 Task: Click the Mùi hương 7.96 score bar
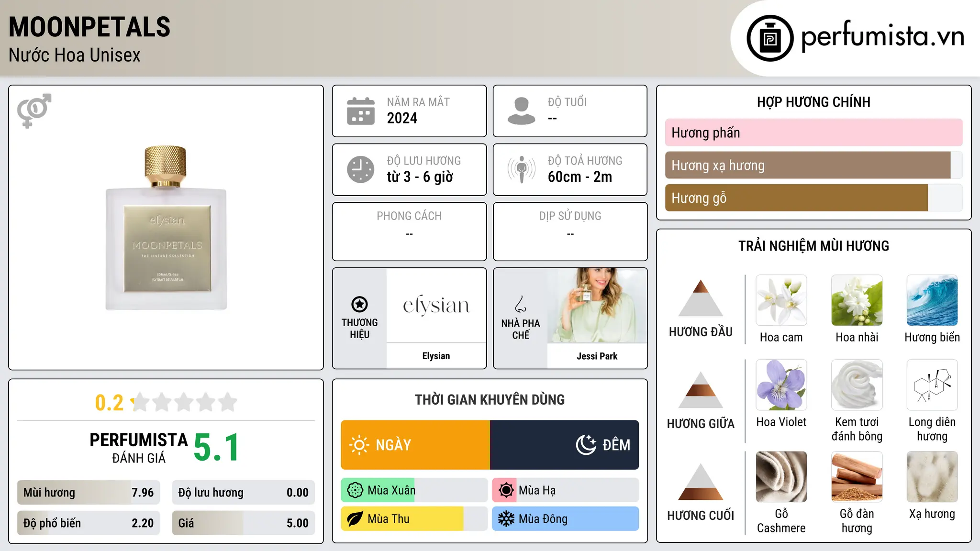pos(89,493)
